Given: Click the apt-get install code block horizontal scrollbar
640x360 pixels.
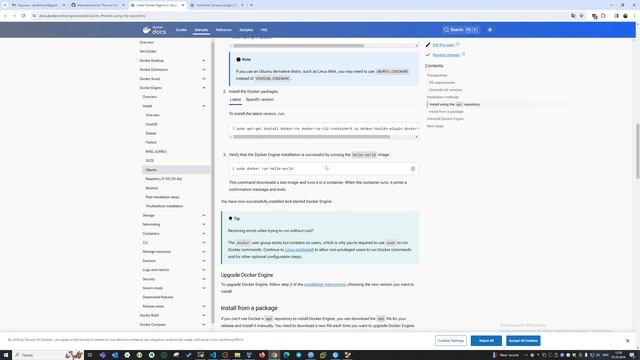Looking at the screenshot, I should click(312, 137).
